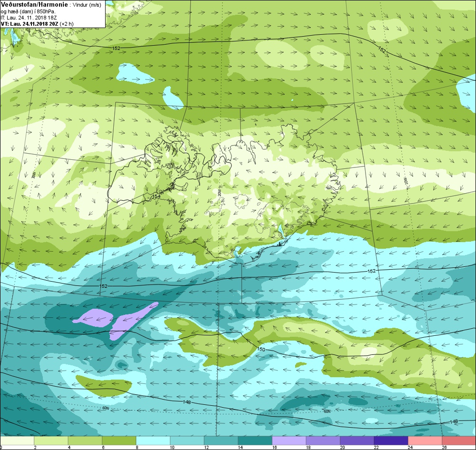Select the '148' contour label in the lower left

pyautogui.click(x=187, y=402)
